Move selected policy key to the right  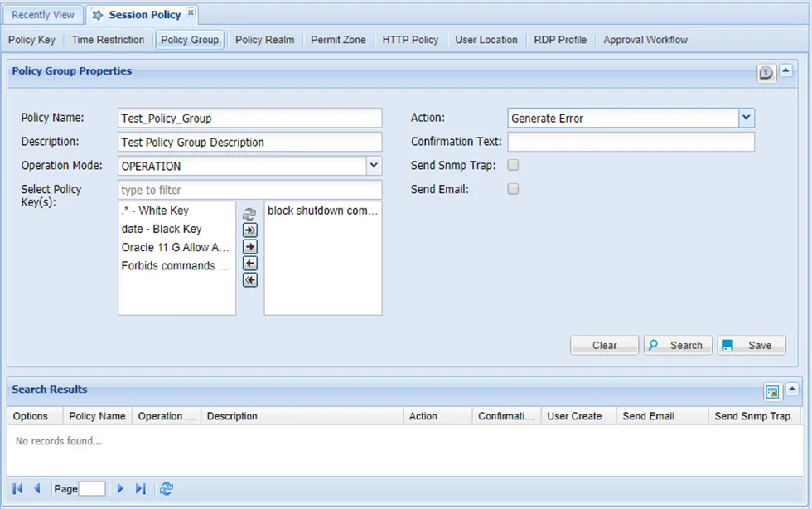click(250, 247)
